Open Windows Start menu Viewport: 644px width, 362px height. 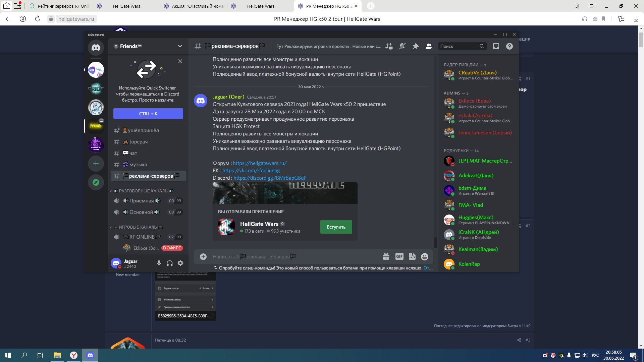point(8,355)
